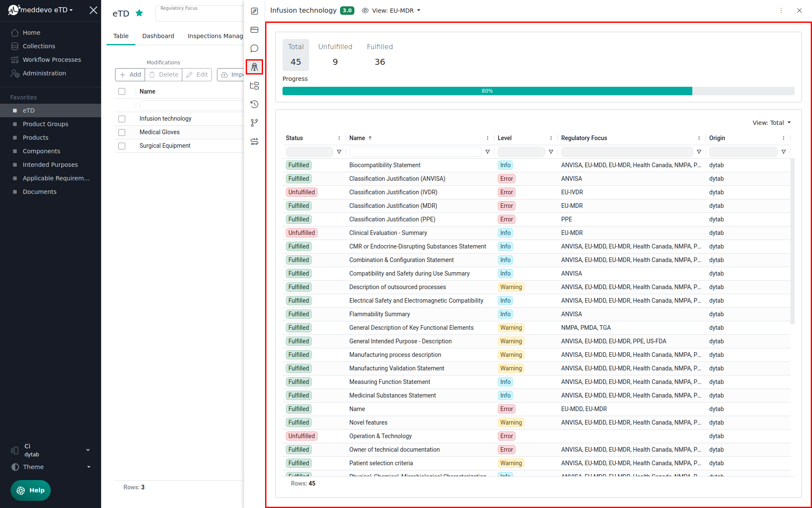Click the Name column filter input field

point(415,152)
